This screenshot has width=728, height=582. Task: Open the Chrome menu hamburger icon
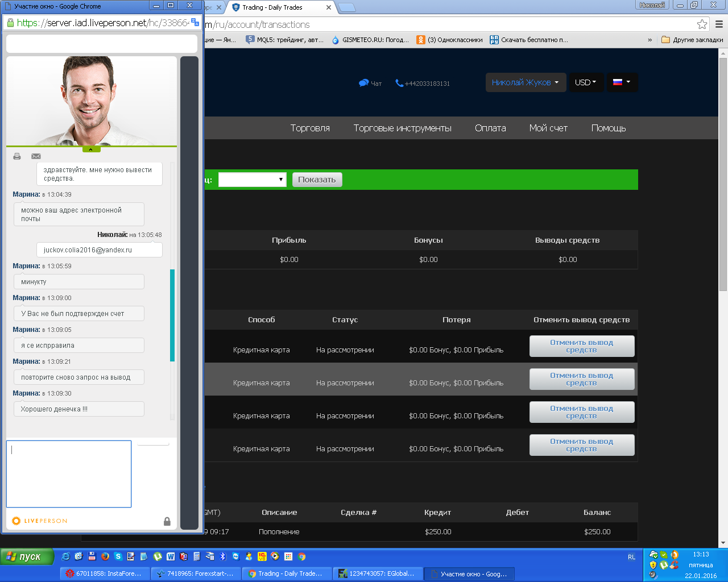[x=719, y=24]
